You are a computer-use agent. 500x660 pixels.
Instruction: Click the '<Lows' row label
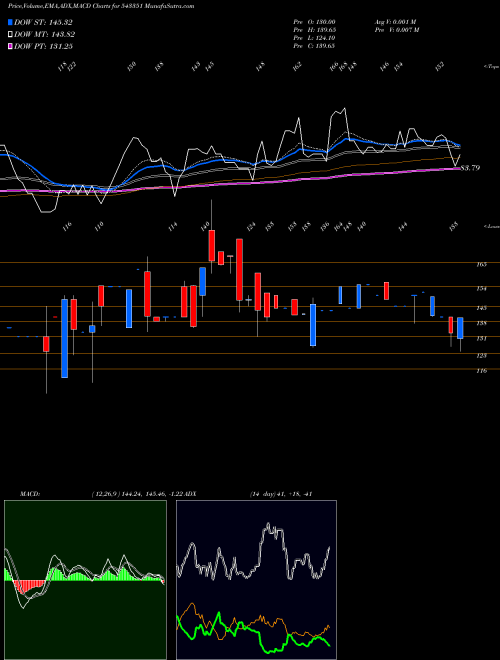point(492,226)
